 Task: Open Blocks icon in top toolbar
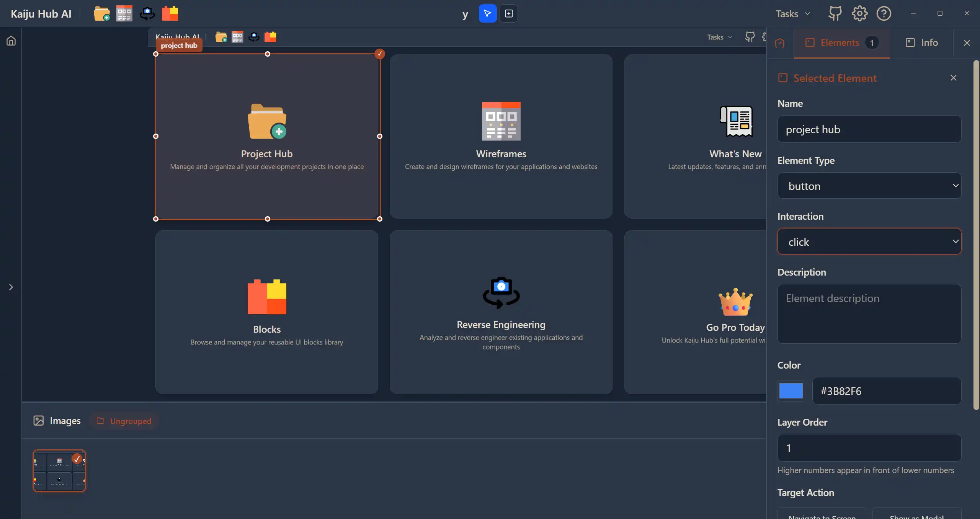(170, 13)
